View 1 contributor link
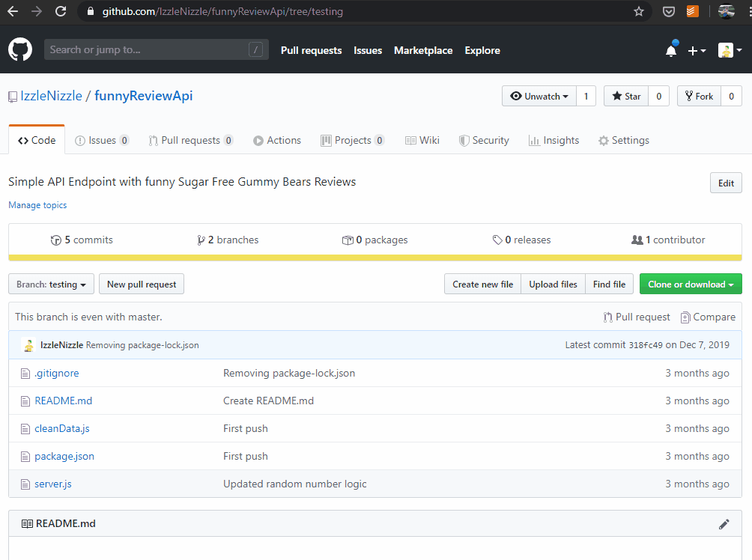 click(x=668, y=240)
